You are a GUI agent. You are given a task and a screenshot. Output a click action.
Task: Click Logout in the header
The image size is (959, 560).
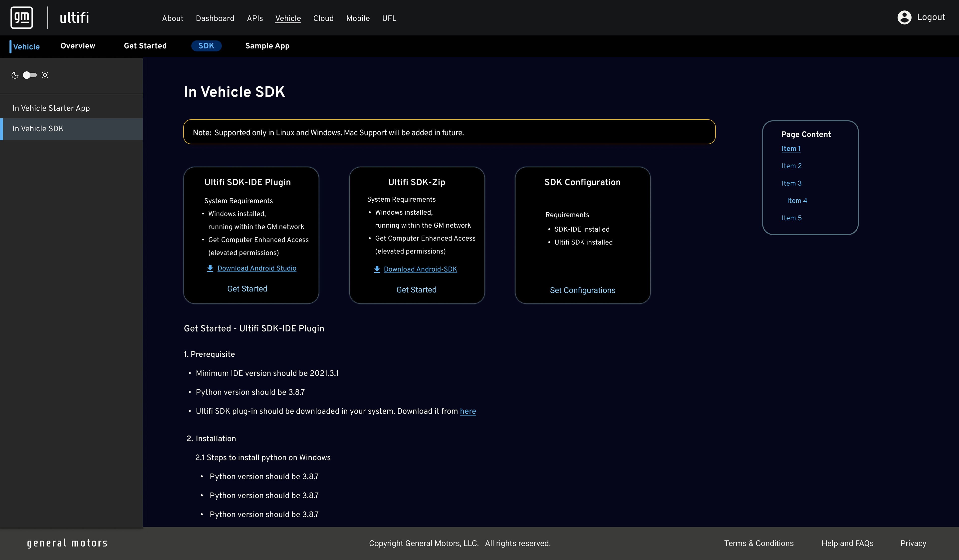[931, 17]
